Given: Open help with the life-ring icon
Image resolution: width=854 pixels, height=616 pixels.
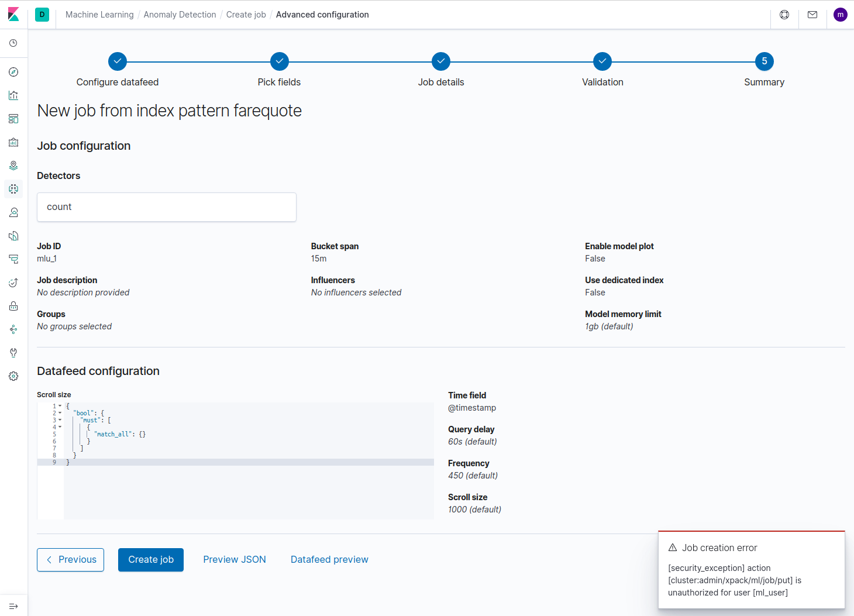Looking at the screenshot, I should tap(784, 15).
